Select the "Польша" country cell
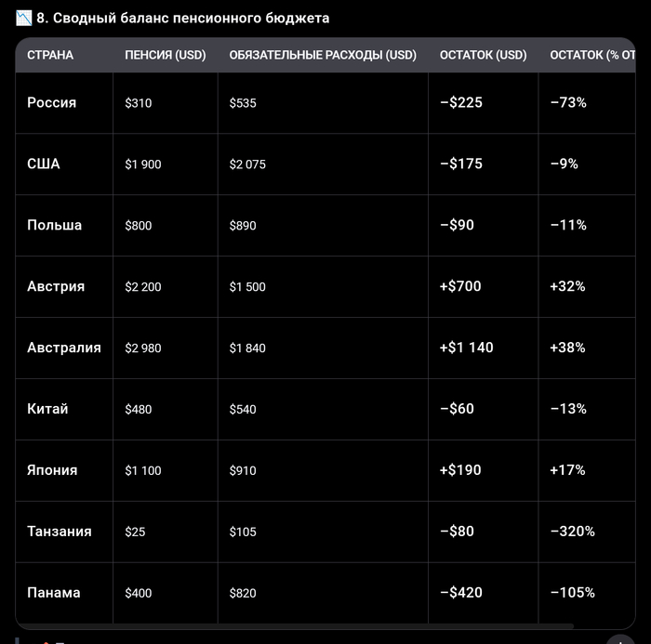 click(x=55, y=225)
